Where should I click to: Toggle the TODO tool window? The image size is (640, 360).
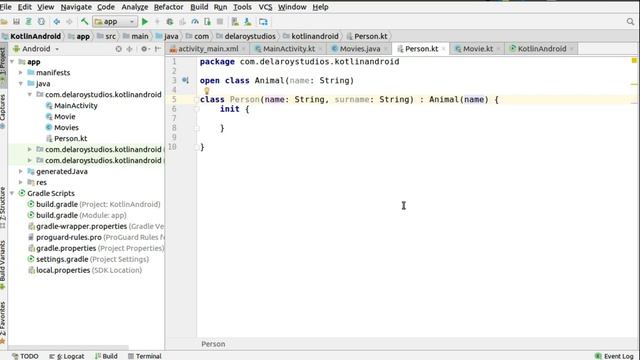(x=25, y=356)
